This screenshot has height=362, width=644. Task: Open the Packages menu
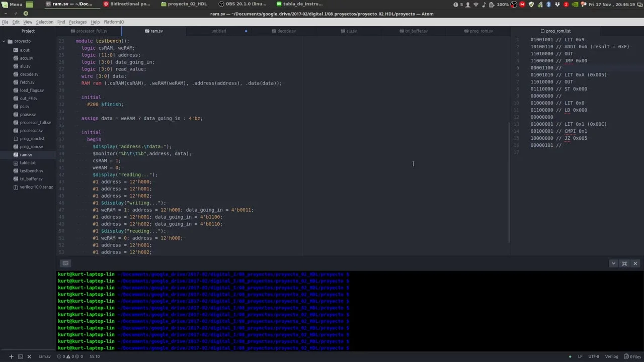click(x=77, y=22)
